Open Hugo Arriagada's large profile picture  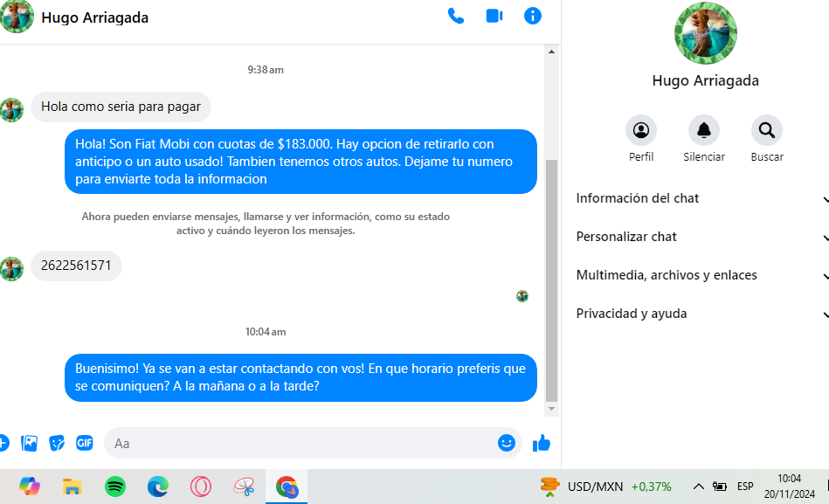point(705,33)
